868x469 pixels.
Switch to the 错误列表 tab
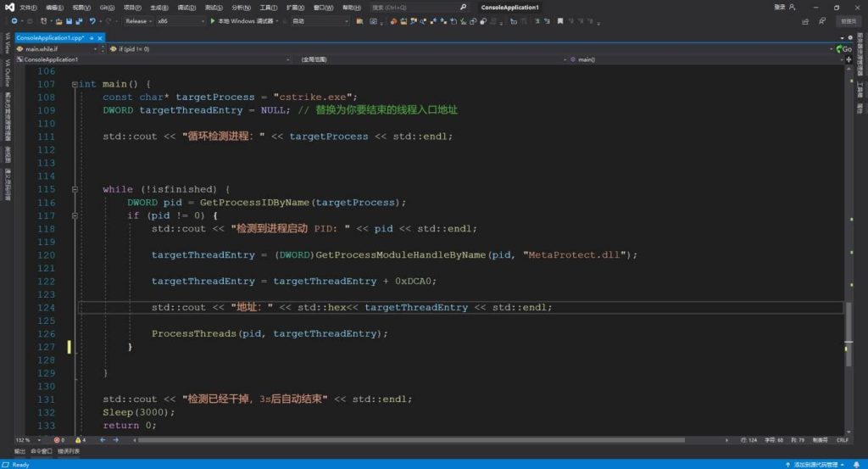point(69,451)
